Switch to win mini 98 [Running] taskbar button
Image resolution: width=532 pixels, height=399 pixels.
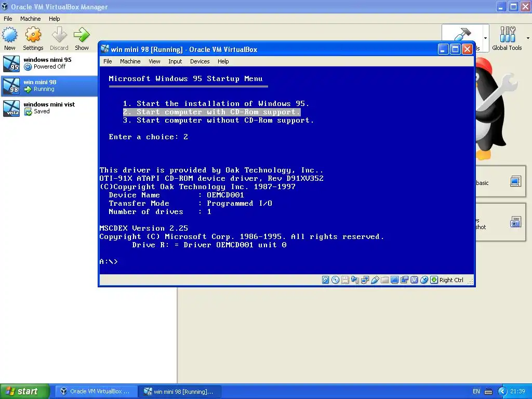(180, 391)
